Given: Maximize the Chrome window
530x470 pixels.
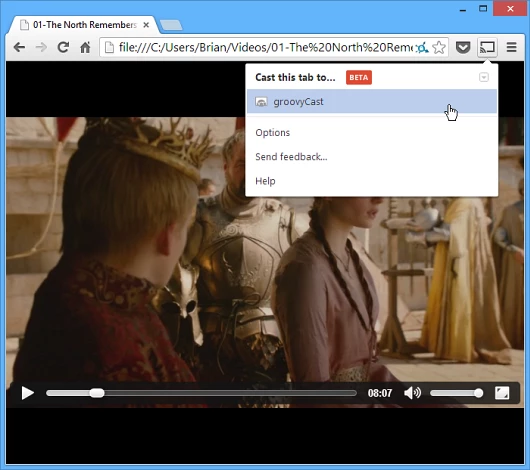Looking at the screenshot, I should pos(483,8).
